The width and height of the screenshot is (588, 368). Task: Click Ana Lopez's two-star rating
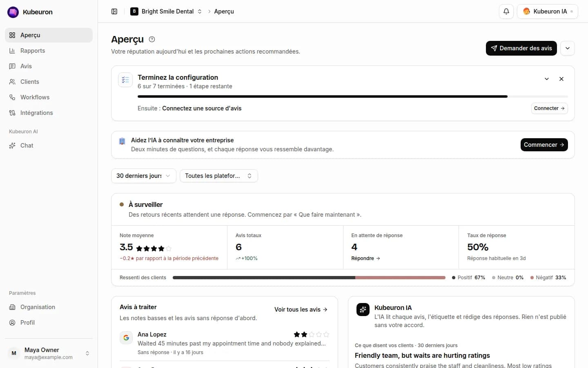pyautogui.click(x=311, y=334)
